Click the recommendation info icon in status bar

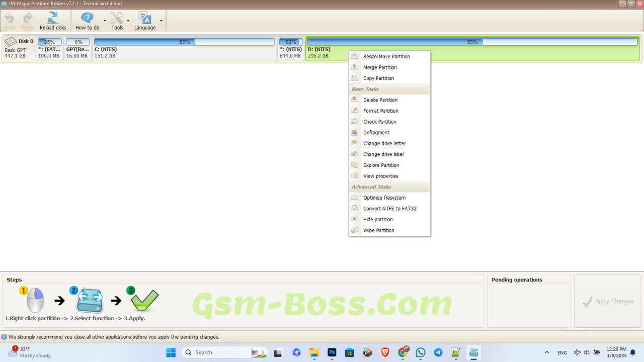4,337
